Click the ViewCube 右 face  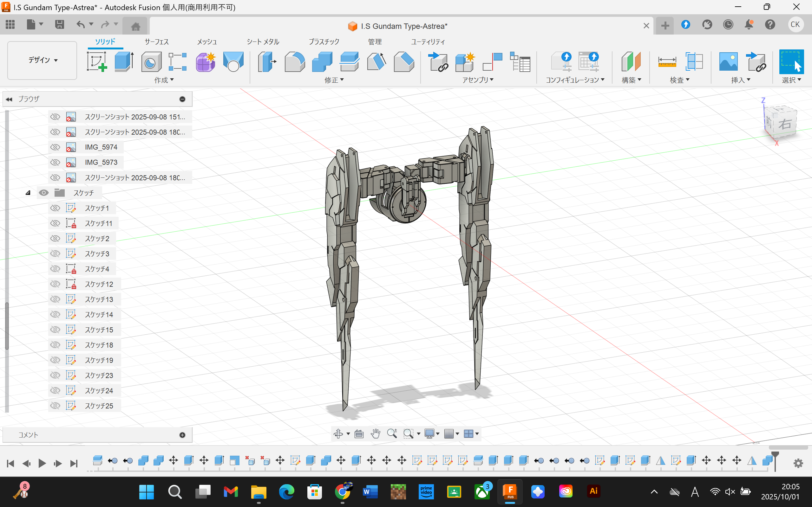coord(784,125)
